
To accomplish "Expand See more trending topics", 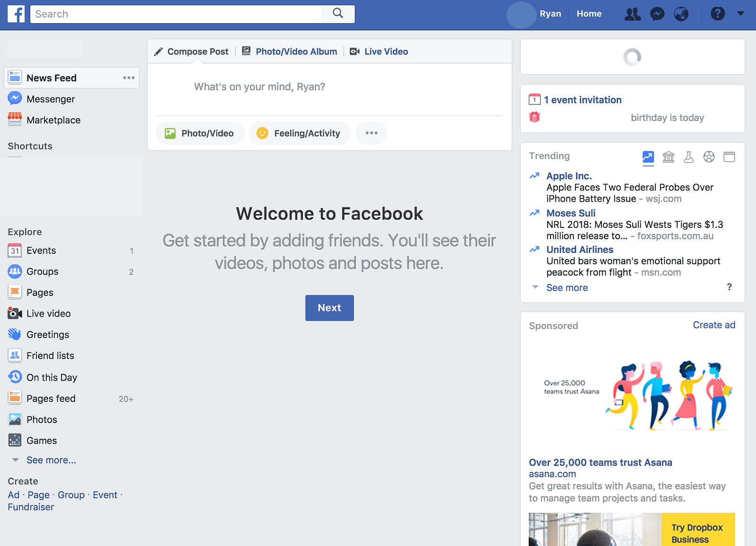I will [567, 288].
